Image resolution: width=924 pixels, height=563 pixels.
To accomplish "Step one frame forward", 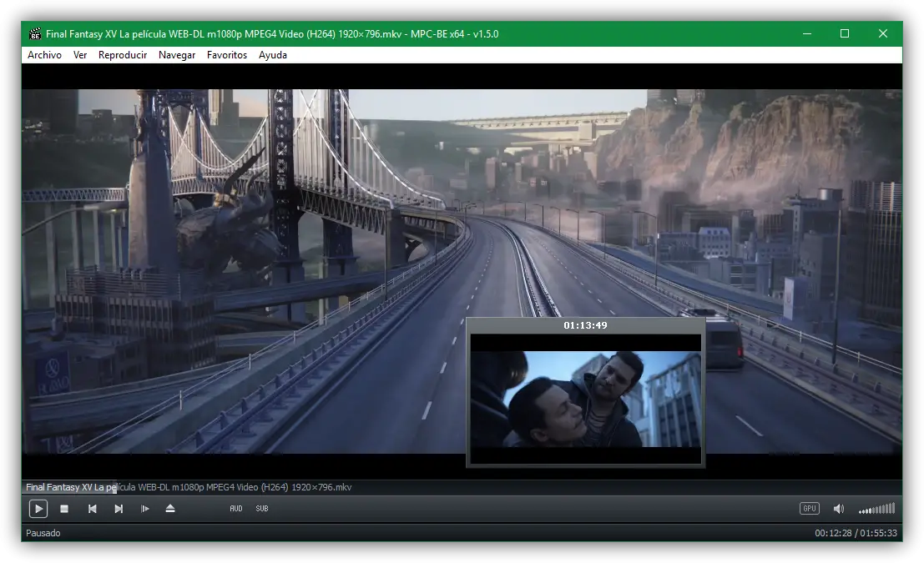I will [x=145, y=508].
